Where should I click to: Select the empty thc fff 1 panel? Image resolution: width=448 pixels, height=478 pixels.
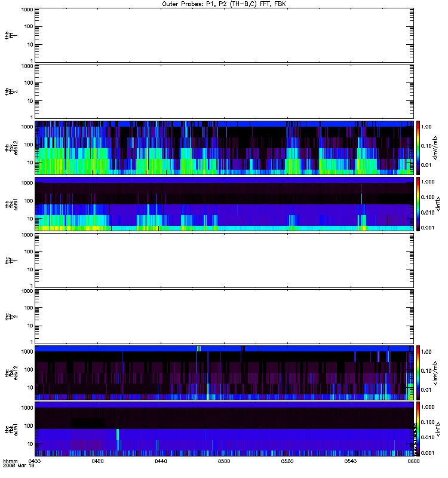tap(225, 261)
